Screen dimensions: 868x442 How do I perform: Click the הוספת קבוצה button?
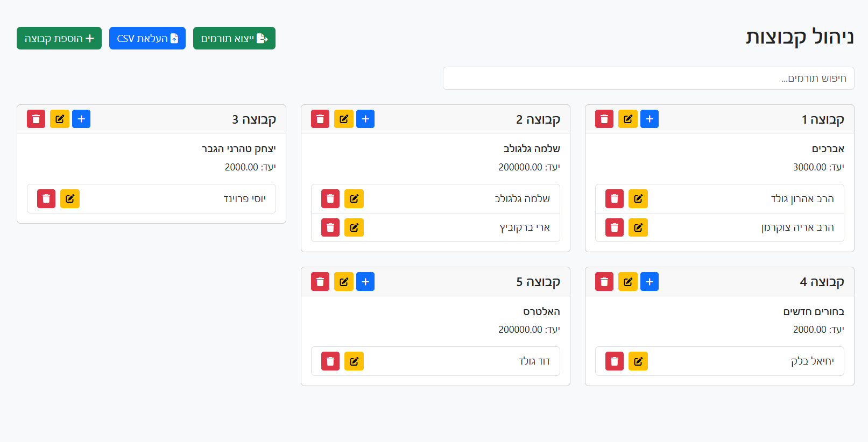point(59,38)
